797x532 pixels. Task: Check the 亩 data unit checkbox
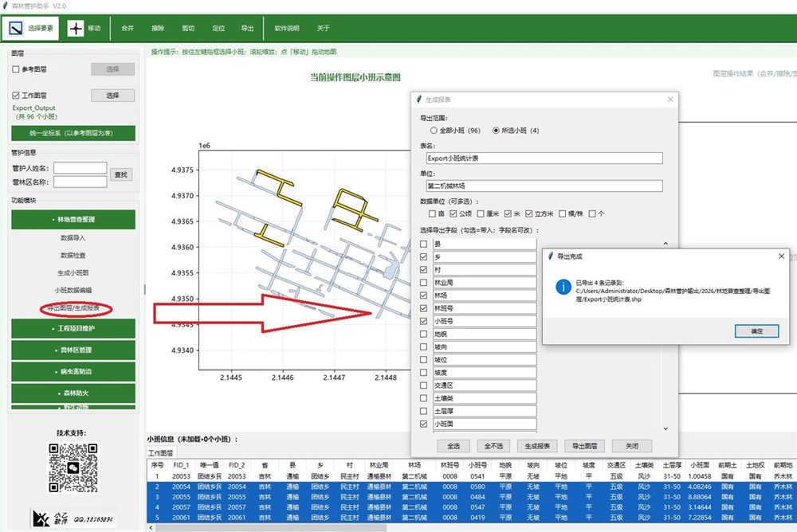click(432, 213)
